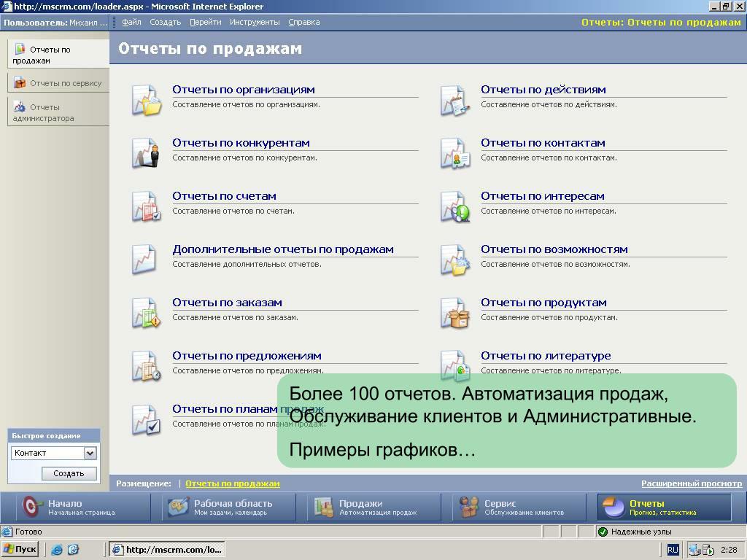Viewport: 747px width, 560px height.
Task: Click the Надежные узлы status bar zone
Action: [641, 532]
